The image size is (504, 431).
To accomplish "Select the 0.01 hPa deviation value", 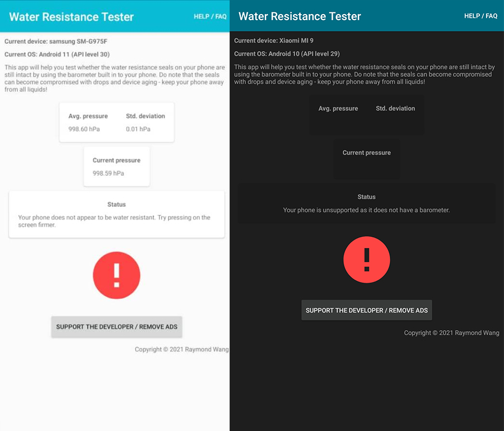I will coord(138,129).
